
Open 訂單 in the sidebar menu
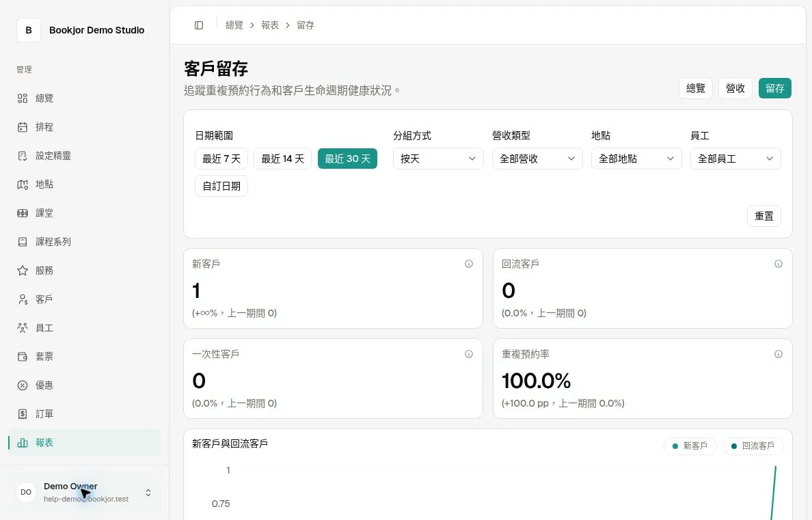84,414
